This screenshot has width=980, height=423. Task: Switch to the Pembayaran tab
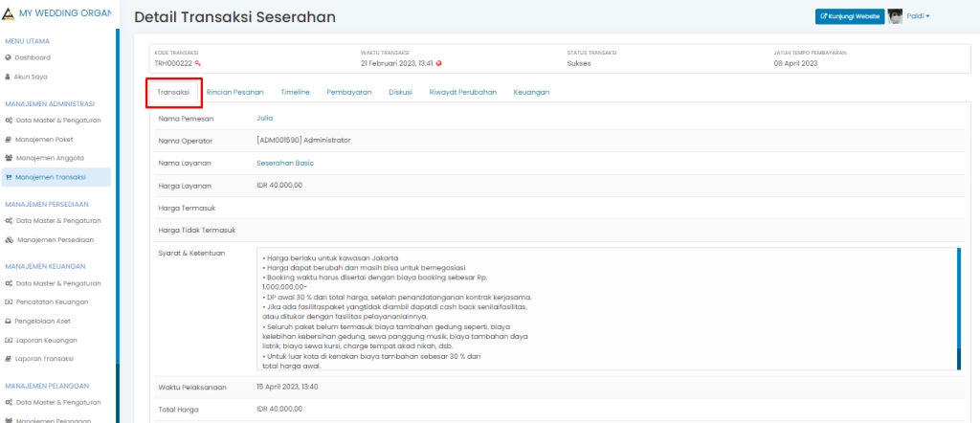pos(348,92)
